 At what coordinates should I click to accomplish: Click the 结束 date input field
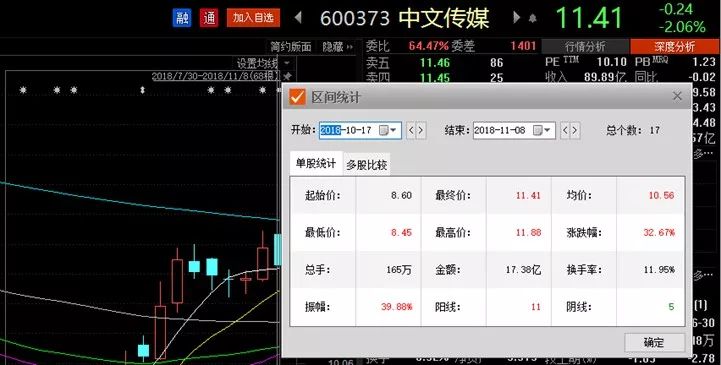(x=514, y=131)
